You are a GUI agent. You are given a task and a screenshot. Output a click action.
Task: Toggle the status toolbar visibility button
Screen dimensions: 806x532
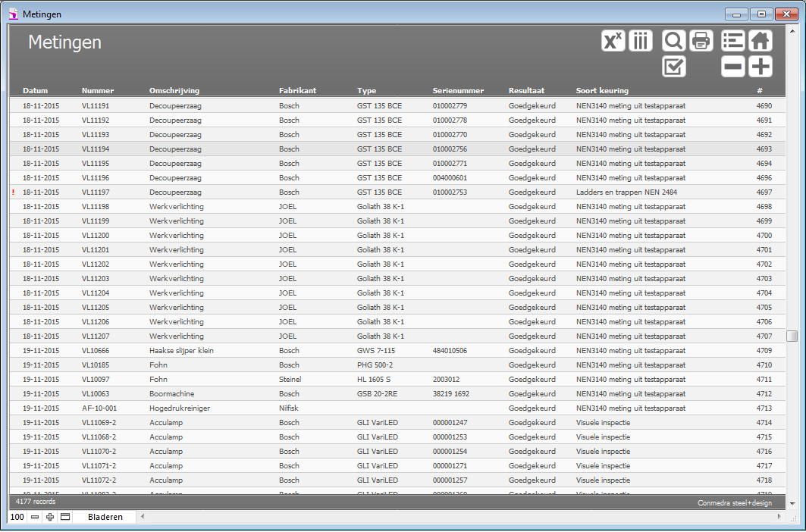[x=65, y=517]
